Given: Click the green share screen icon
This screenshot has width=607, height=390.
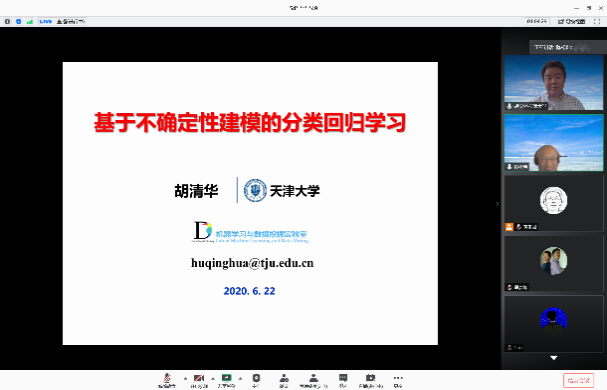Looking at the screenshot, I should click(226, 378).
